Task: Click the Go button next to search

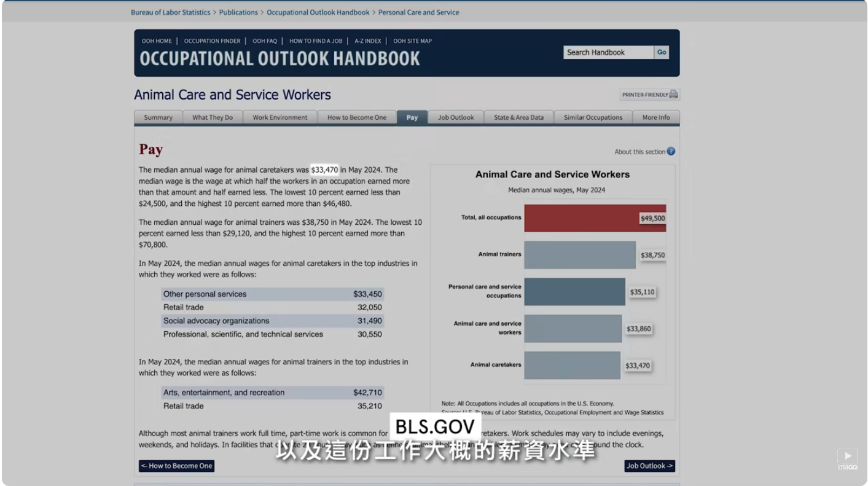Action: (661, 53)
